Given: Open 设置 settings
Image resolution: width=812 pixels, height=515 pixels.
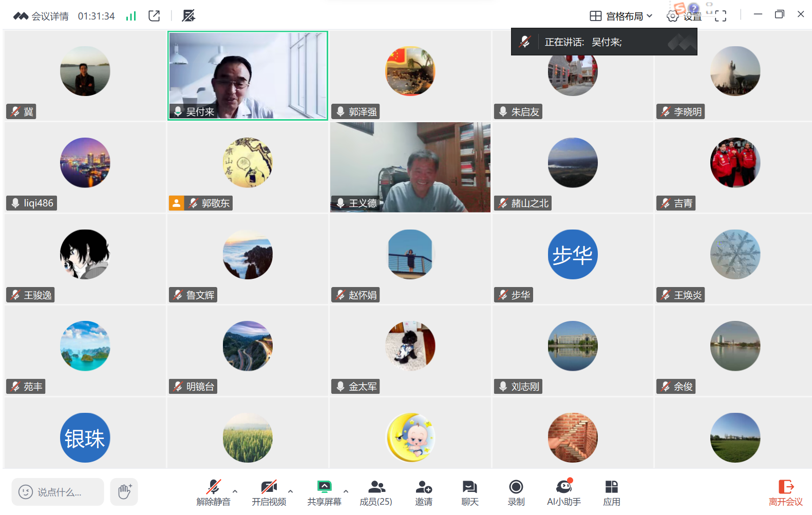Looking at the screenshot, I should click(x=685, y=16).
